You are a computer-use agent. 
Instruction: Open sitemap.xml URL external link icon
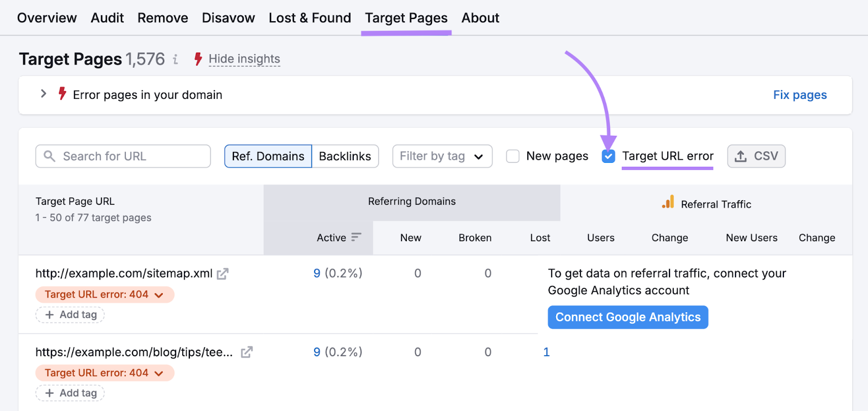coord(222,274)
